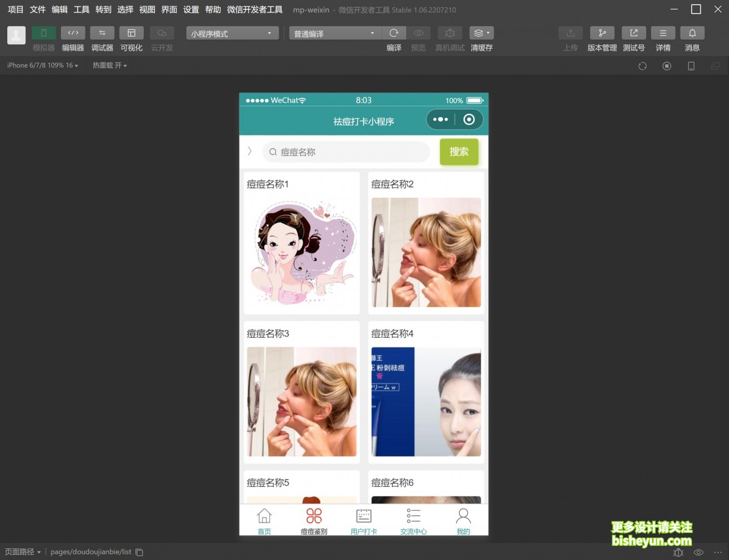Open the messages (消息) bell icon
The height and width of the screenshot is (560, 729).
(x=692, y=33)
